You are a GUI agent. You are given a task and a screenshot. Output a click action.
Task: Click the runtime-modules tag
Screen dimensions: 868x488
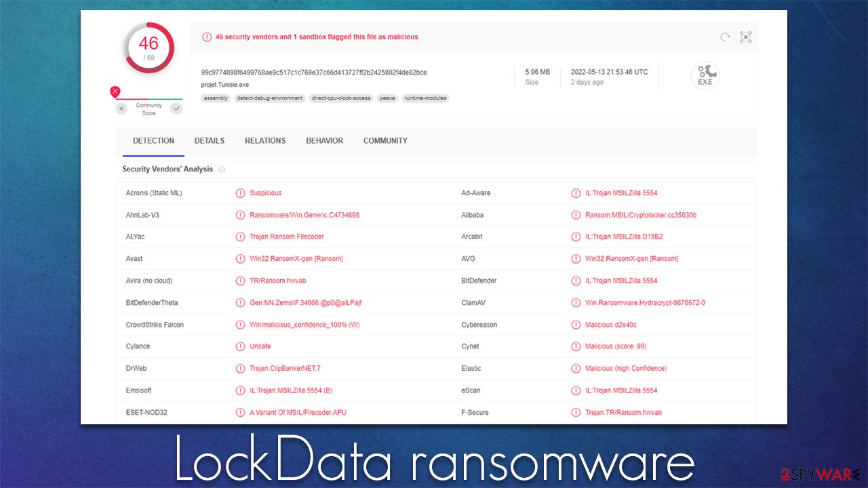click(x=425, y=98)
